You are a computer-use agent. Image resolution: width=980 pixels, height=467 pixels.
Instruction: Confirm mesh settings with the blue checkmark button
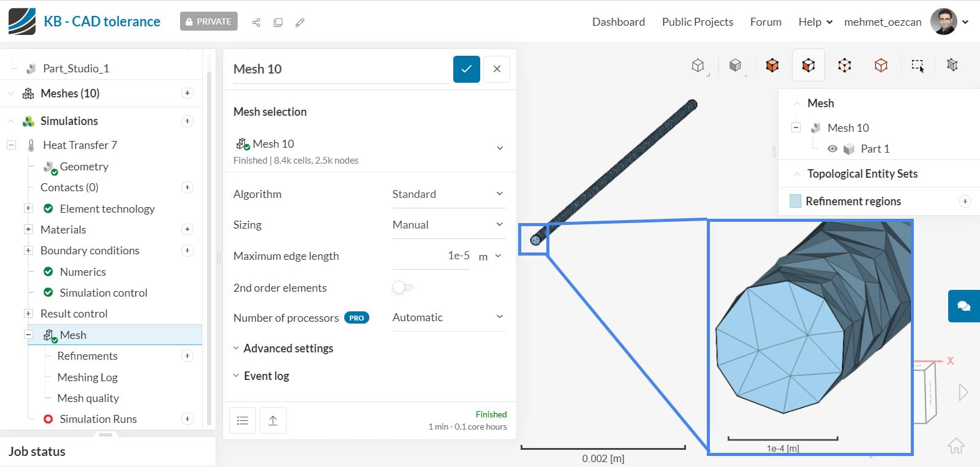(x=466, y=69)
